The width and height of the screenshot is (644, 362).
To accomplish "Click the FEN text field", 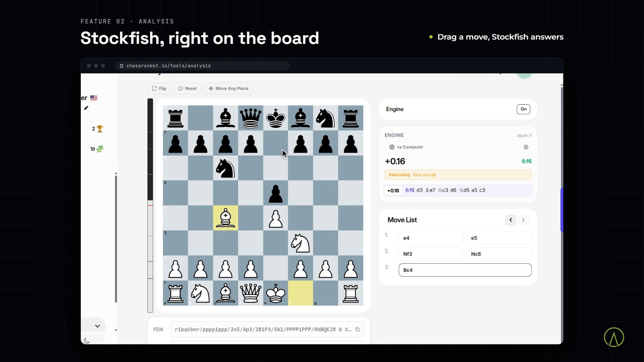I will tap(267, 329).
